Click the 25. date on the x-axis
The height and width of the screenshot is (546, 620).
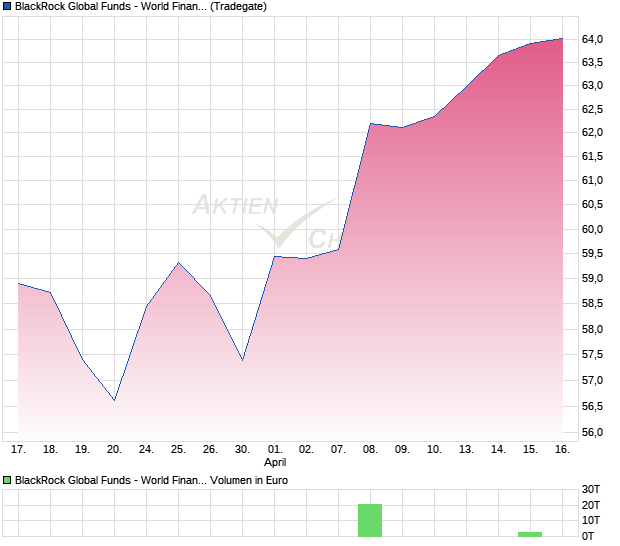(x=178, y=449)
